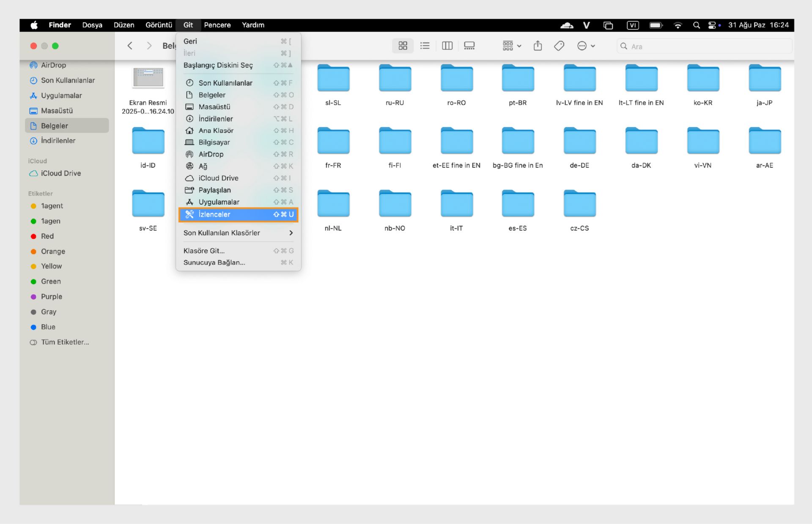Open Spotlight search in menu bar
Screen dimensions: 812x524
(x=696, y=25)
